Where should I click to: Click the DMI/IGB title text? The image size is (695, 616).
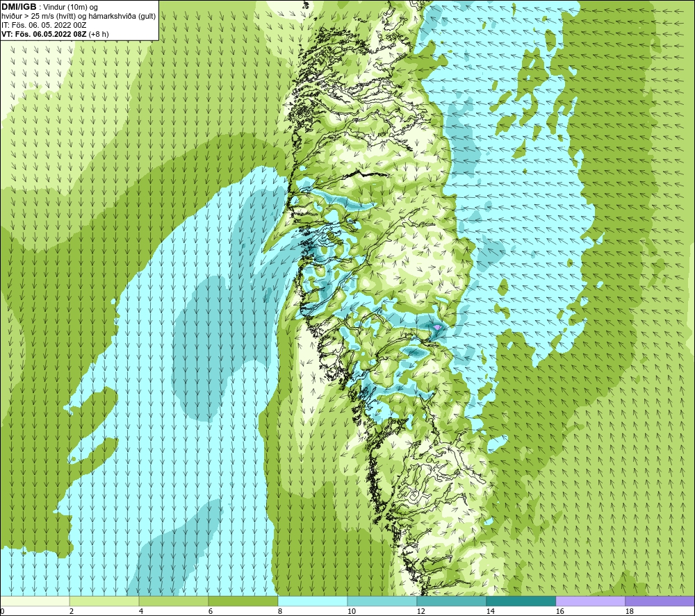point(19,7)
